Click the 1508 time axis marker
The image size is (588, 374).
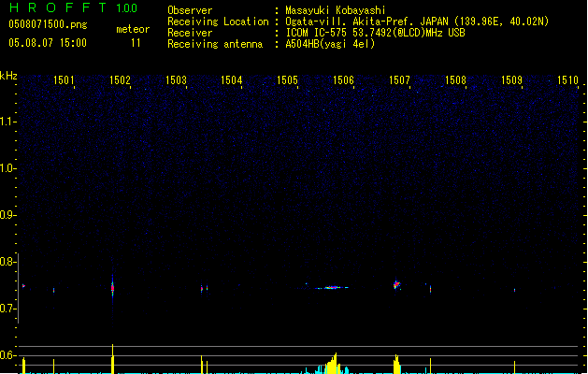point(455,80)
